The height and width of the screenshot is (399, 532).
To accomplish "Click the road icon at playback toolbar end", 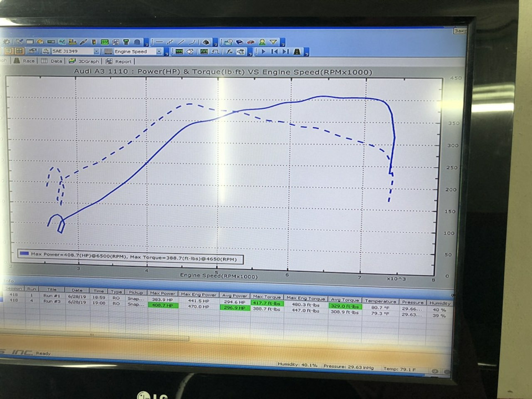I will point(297,52).
